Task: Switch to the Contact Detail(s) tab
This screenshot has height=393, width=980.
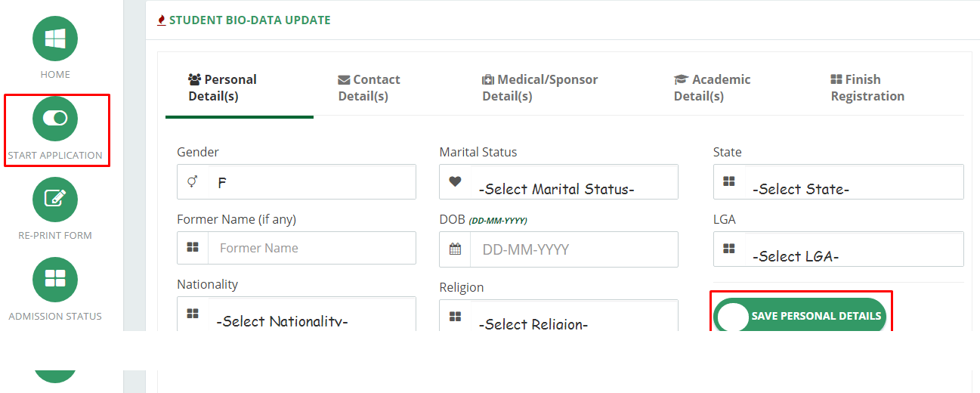Action: [x=369, y=88]
